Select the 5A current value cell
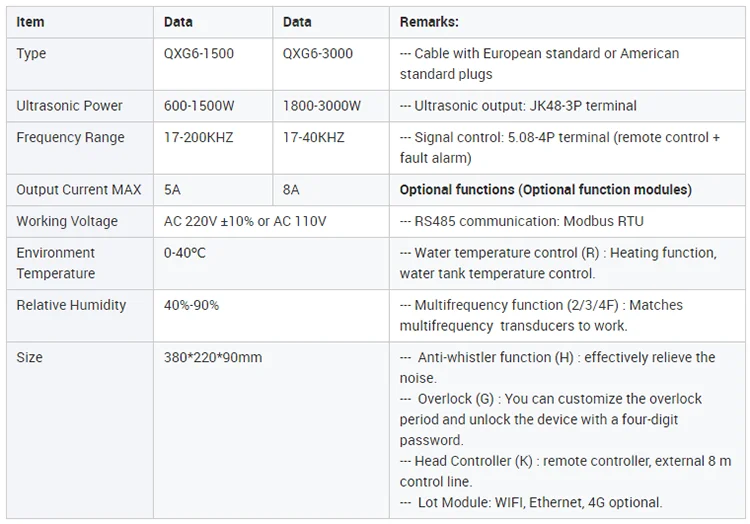The image size is (750, 524). click(173, 190)
